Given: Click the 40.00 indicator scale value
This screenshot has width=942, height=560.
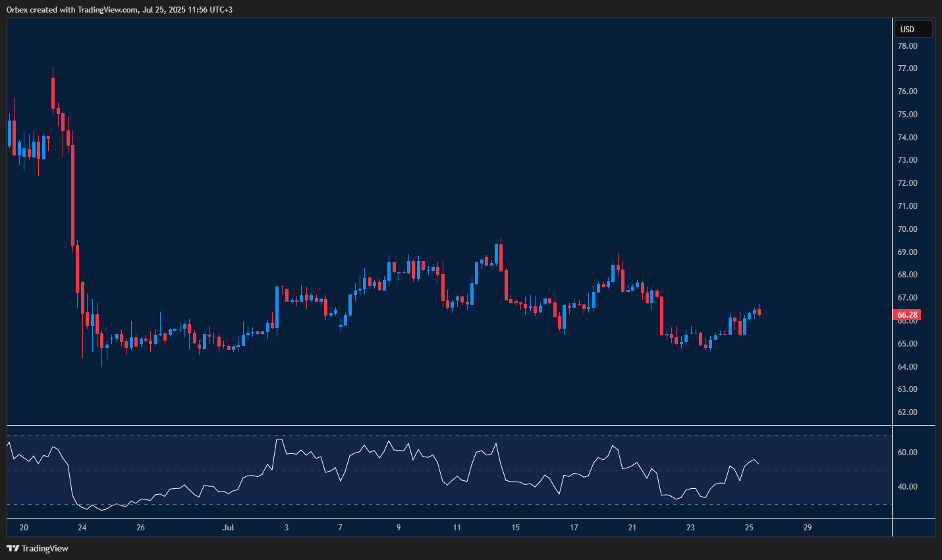Looking at the screenshot, I should (907, 487).
